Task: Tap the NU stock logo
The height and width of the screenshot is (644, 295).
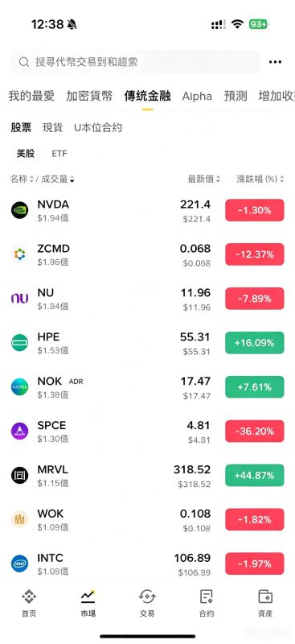Action: [20, 299]
